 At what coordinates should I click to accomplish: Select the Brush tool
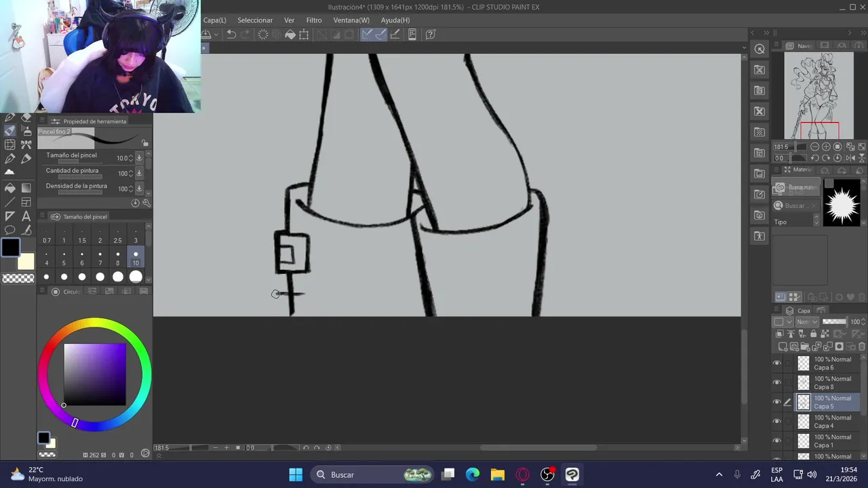pos(9,130)
